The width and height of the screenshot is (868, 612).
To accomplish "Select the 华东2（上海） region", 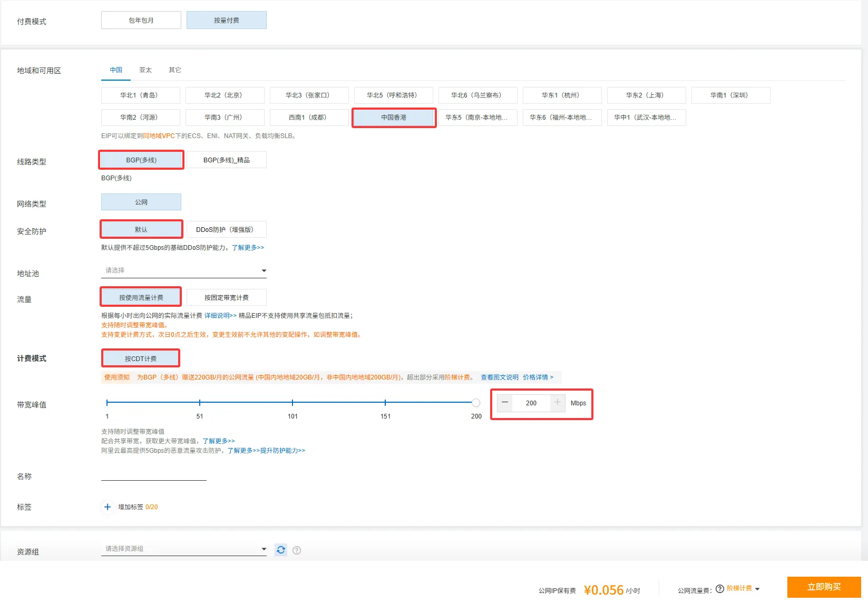I will tap(646, 95).
